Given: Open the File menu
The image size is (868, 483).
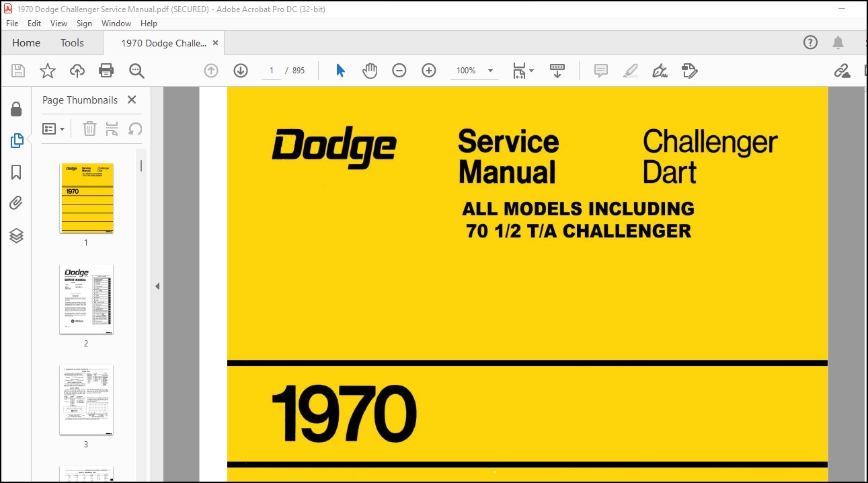Looking at the screenshot, I should (x=13, y=23).
